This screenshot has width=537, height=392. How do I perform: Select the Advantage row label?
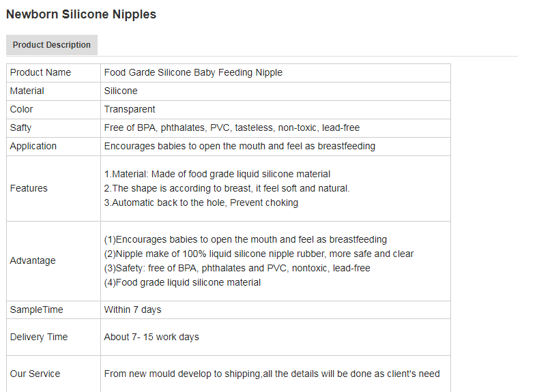(x=33, y=261)
